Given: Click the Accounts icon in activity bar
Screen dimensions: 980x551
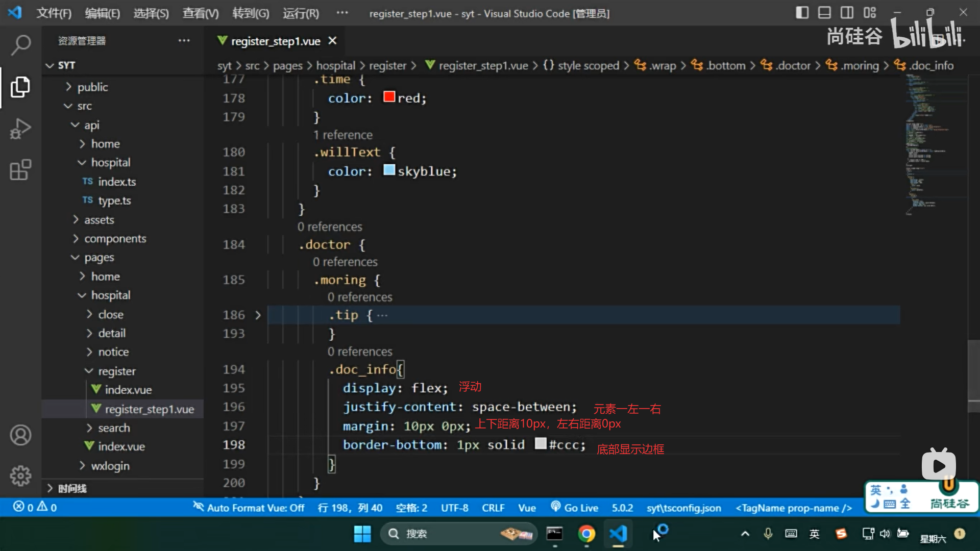Looking at the screenshot, I should [20, 435].
